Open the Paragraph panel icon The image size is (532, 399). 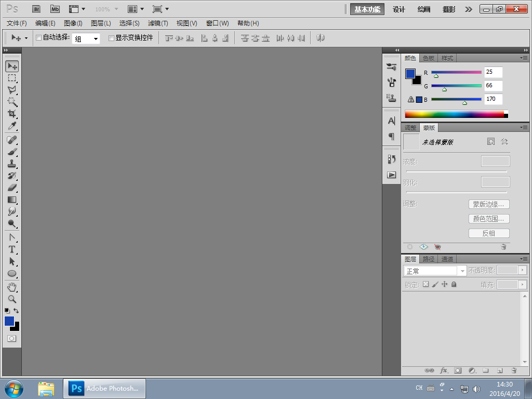click(392, 137)
